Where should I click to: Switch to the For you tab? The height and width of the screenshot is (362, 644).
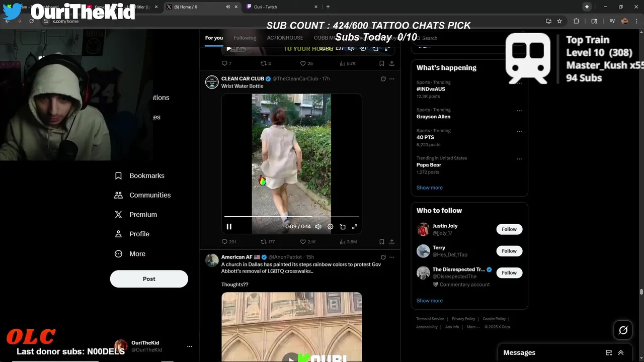214,38
